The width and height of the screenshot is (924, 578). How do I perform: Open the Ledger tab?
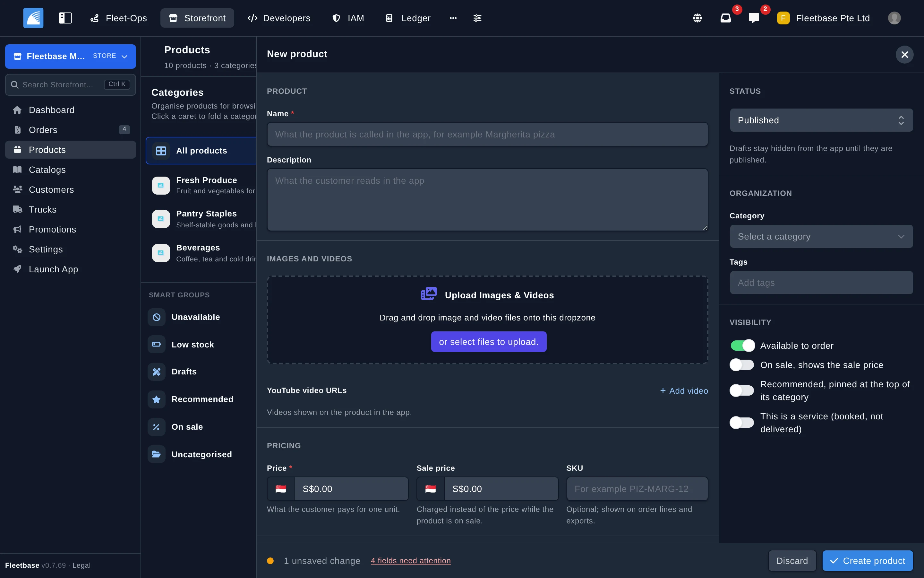pyautogui.click(x=408, y=18)
